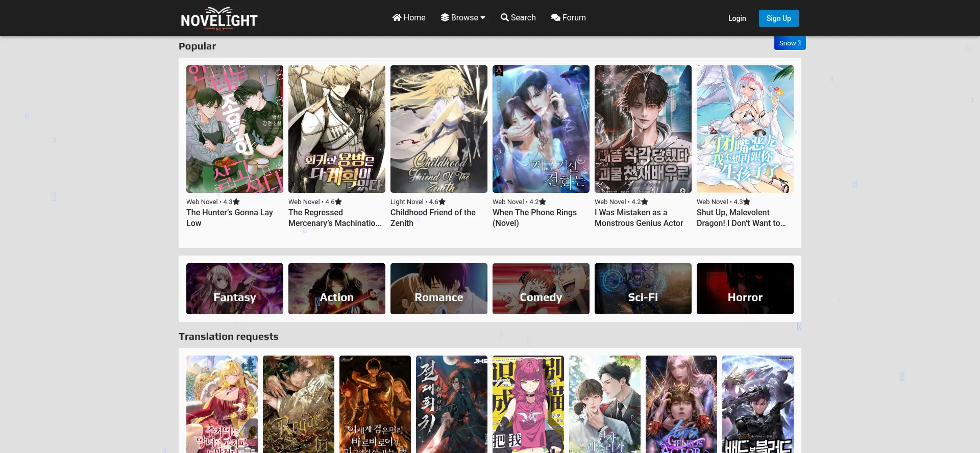Open two men pastel cover request
Screen dimensions: 980x453
pos(605,404)
